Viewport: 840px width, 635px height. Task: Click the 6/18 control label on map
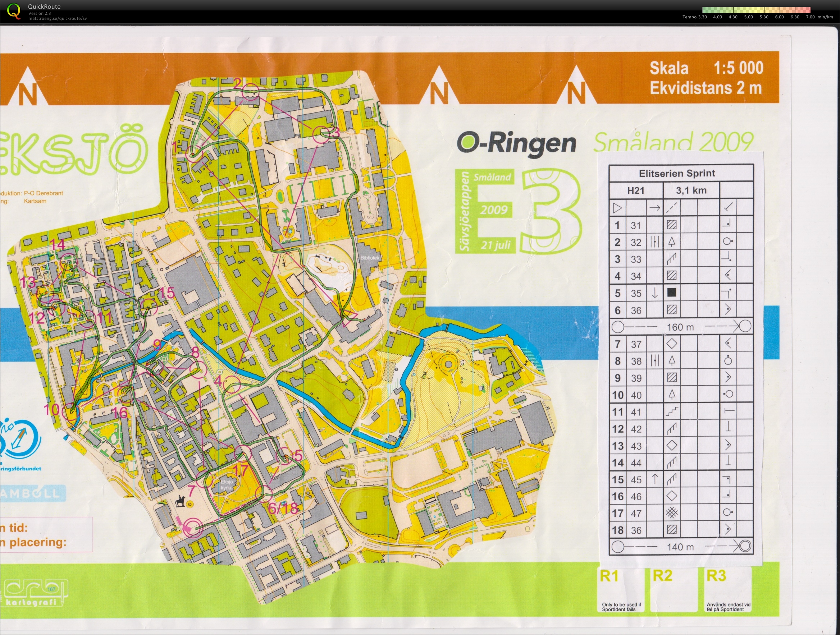[x=283, y=508]
